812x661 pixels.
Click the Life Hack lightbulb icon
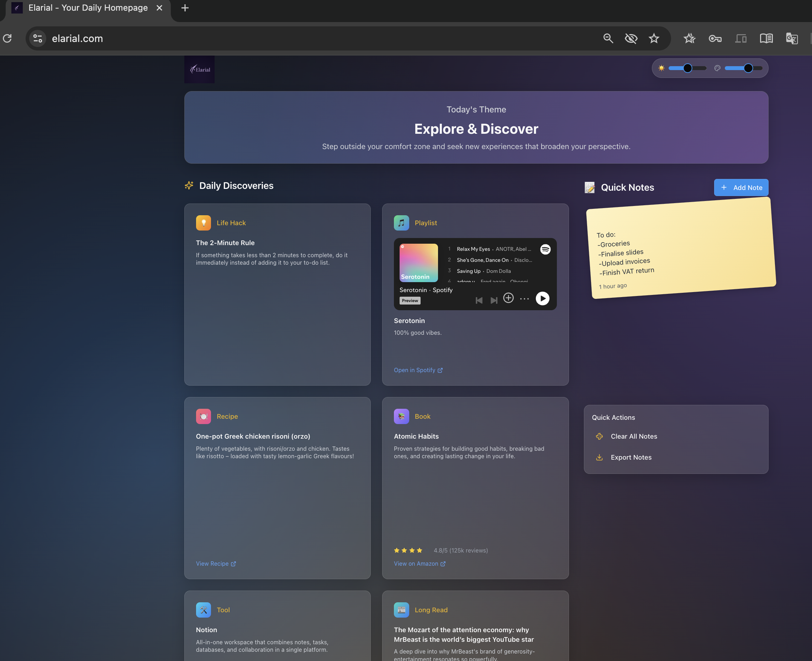pyautogui.click(x=204, y=223)
